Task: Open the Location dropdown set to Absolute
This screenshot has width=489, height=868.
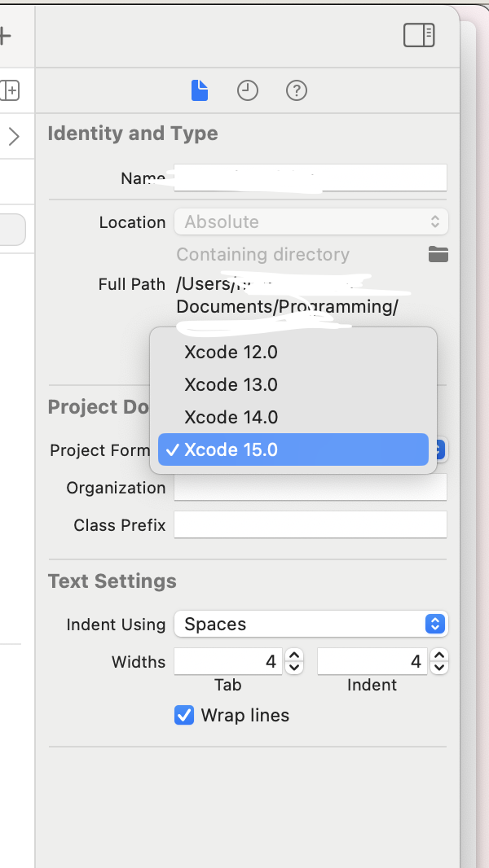Action: [311, 221]
